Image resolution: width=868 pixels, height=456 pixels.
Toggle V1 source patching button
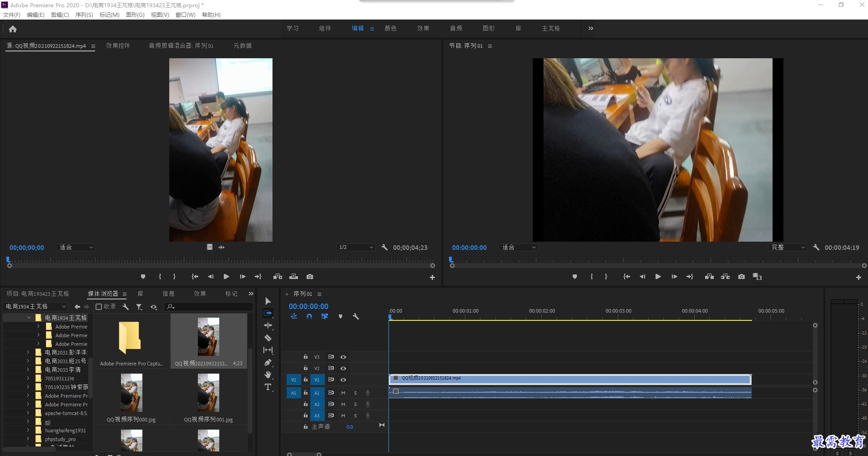(x=293, y=380)
